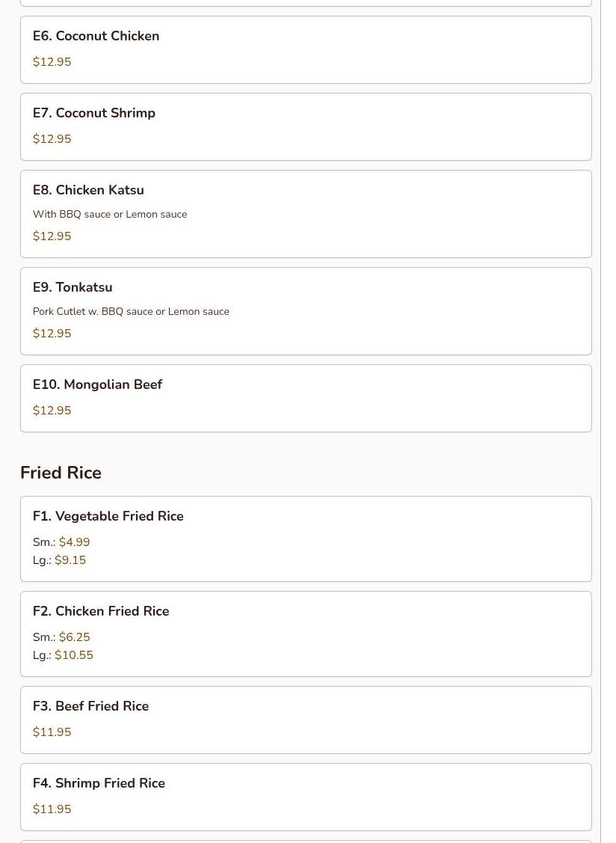Open the F1 Vegetable Fried Rice item
The height and width of the screenshot is (843, 616).
pyautogui.click(x=108, y=516)
